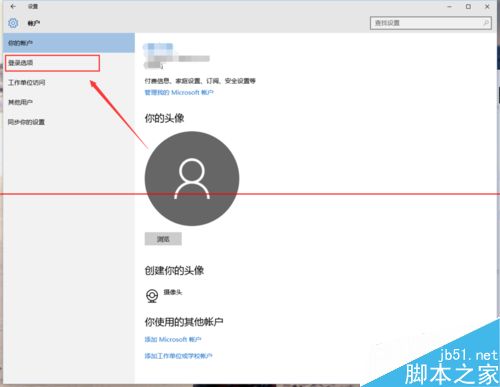Click the 管理我的 Microsoft 帐户 link
This screenshot has height=387, width=500.
(x=179, y=92)
